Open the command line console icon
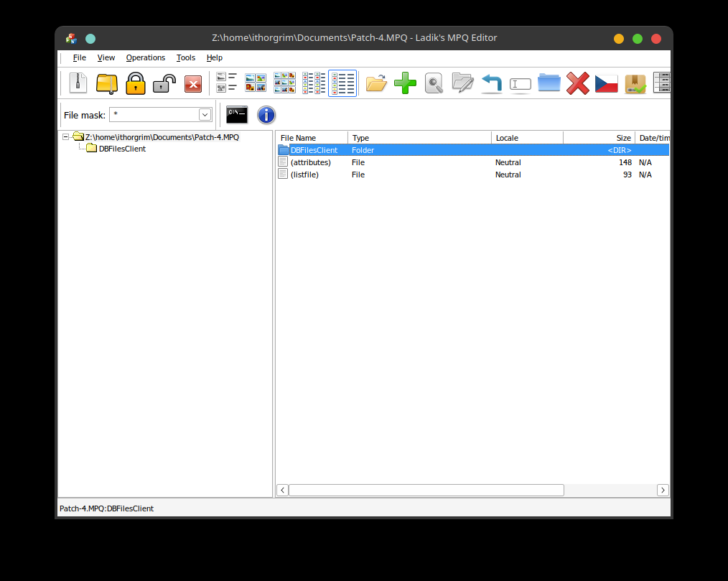This screenshot has height=581, width=728. tap(237, 115)
